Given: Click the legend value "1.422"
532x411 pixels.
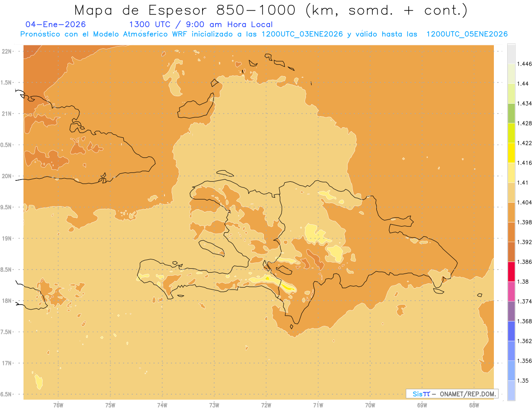Looking at the screenshot, I should pyautogui.click(x=524, y=143).
